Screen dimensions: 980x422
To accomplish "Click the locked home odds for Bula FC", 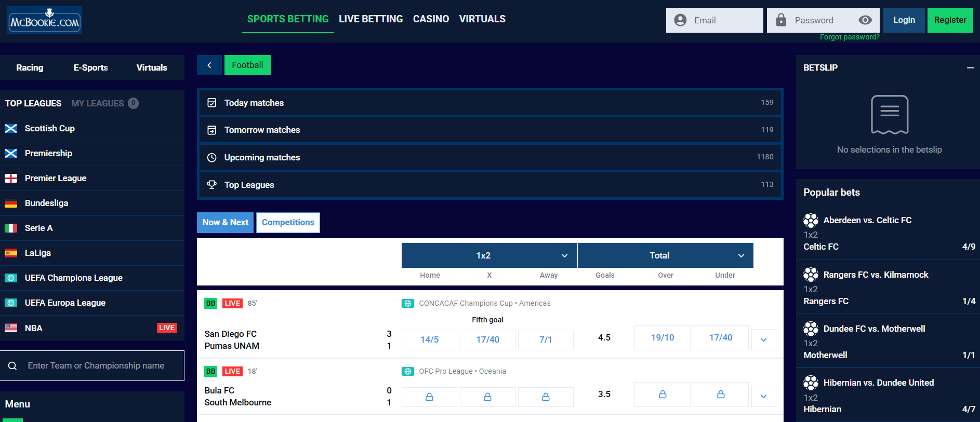I will (x=430, y=397).
